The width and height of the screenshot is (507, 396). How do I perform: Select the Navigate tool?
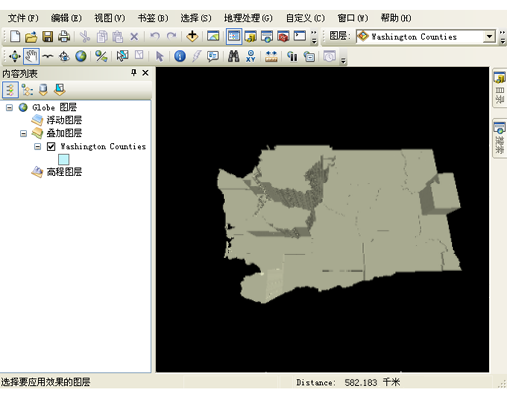[x=15, y=56]
